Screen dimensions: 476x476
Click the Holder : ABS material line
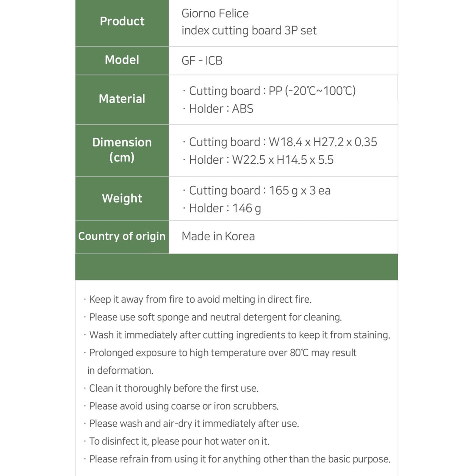click(221, 109)
